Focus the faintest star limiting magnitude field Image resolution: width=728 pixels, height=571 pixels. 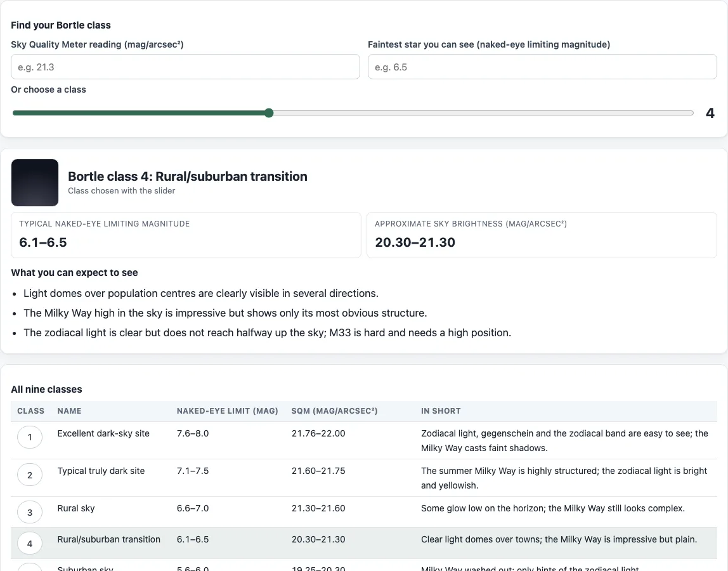pyautogui.click(x=542, y=67)
